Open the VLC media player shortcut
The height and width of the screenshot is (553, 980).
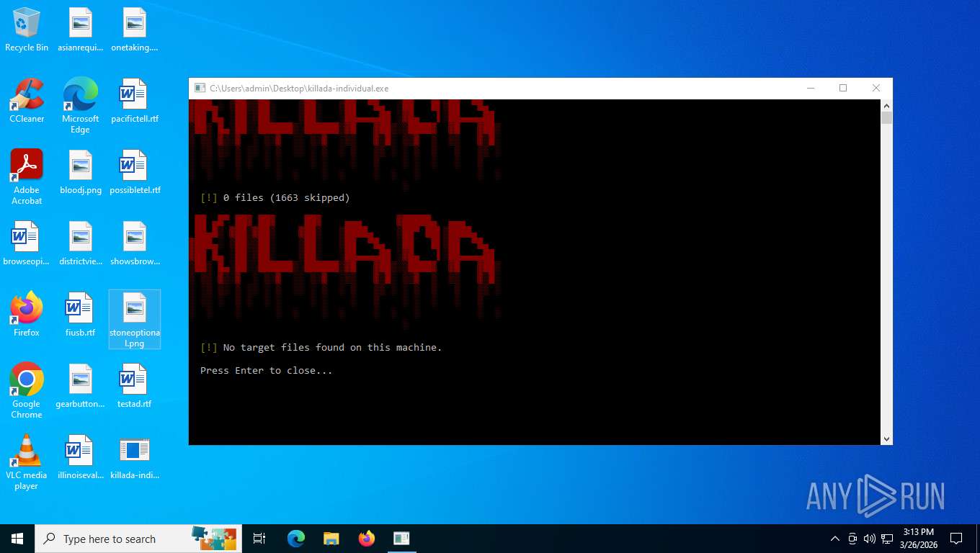[27, 462]
